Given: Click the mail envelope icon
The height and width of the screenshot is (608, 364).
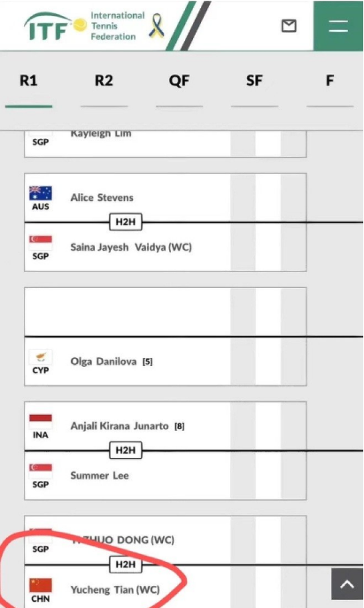Looking at the screenshot, I should pos(289,26).
